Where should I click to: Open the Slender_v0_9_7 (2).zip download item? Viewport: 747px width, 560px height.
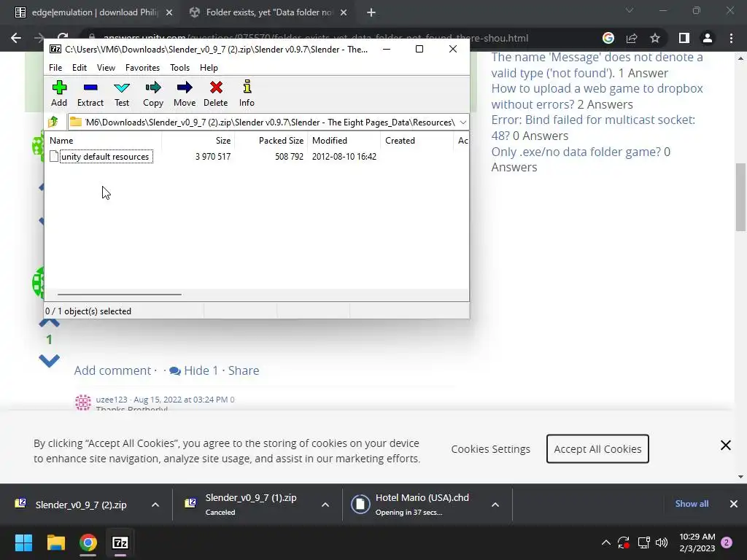[81, 505]
